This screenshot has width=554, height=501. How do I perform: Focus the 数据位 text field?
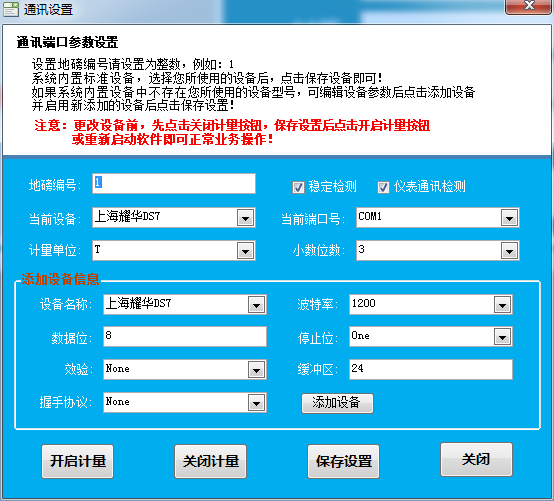[185, 336]
